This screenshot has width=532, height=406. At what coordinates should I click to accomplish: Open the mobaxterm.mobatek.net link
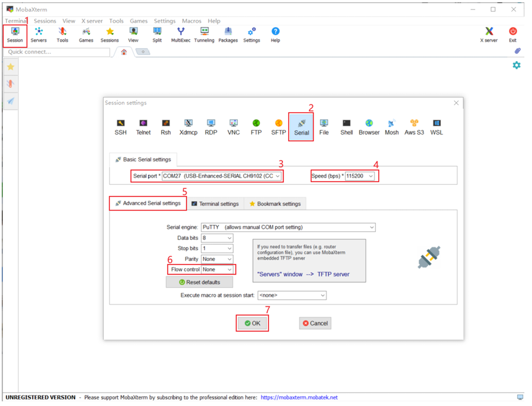click(299, 397)
